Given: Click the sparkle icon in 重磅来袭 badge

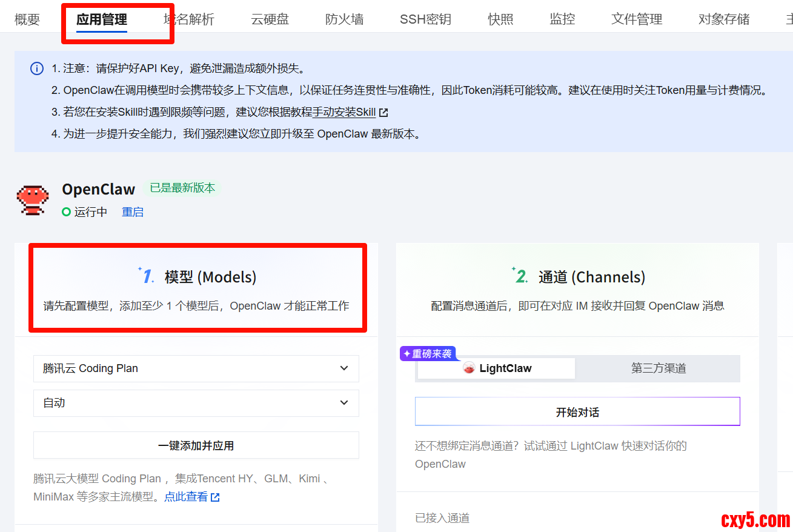Looking at the screenshot, I should 407,354.
